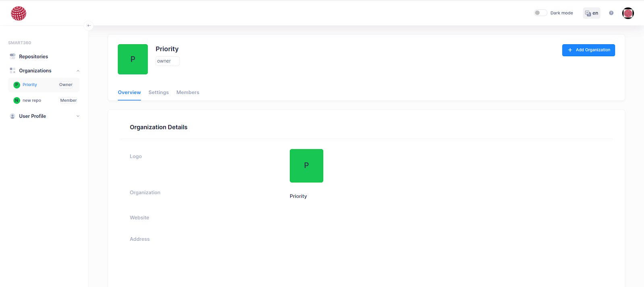Click the plus icon on Add Organization
Image resolution: width=644 pixels, height=287 pixels.
click(x=570, y=50)
